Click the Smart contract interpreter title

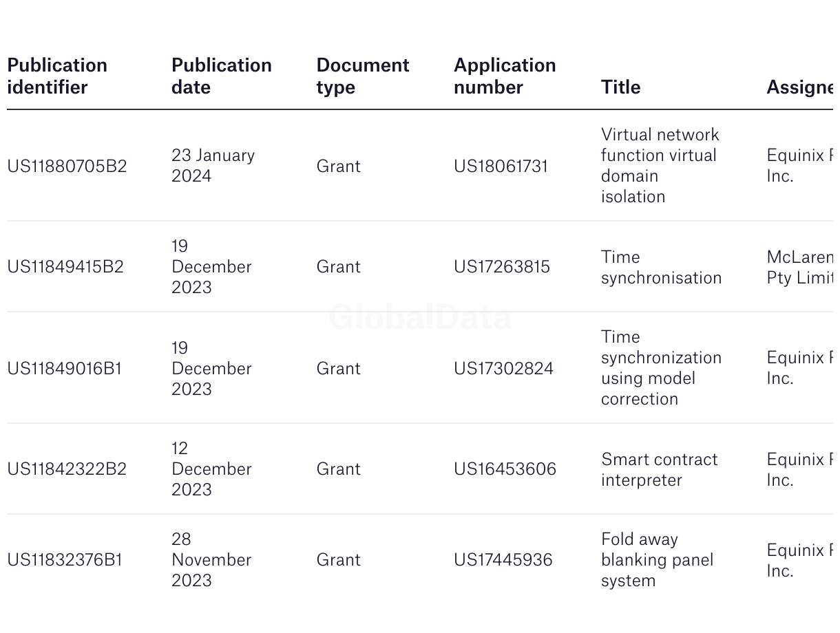pos(660,469)
